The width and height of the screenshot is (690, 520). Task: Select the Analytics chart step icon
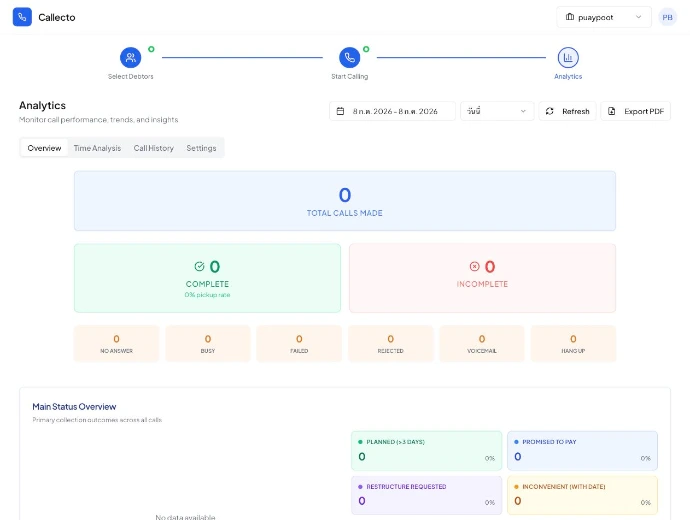pos(568,57)
